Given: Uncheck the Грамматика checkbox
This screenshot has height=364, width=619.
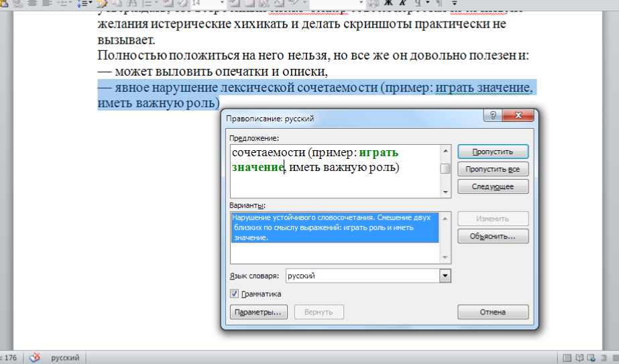Looking at the screenshot, I should click(x=234, y=294).
